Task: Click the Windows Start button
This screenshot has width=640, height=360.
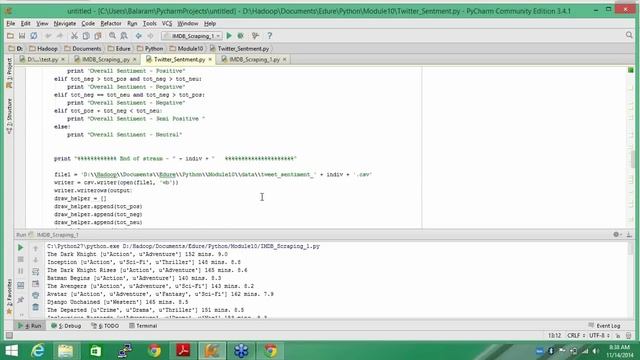Action: coord(11,351)
